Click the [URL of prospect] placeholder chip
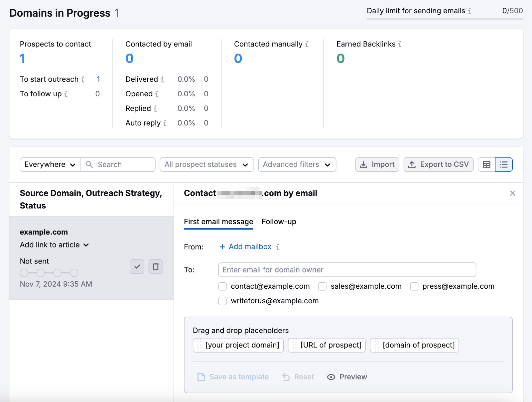This screenshot has width=532, height=402. [327, 345]
